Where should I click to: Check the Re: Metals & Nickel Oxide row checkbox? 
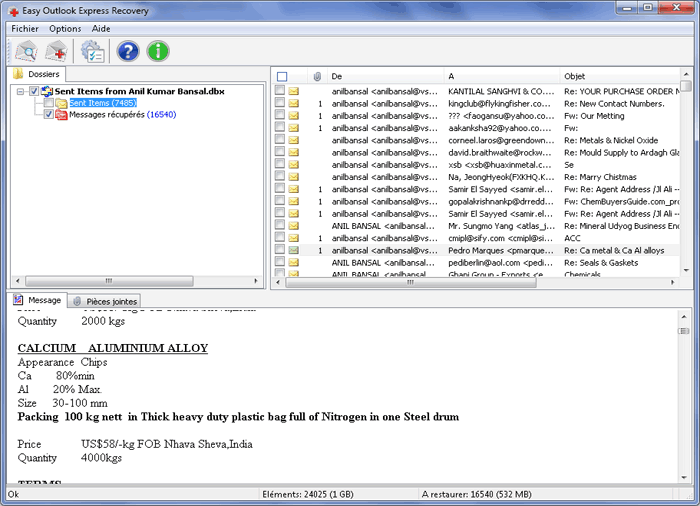pyautogui.click(x=279, y=139)
